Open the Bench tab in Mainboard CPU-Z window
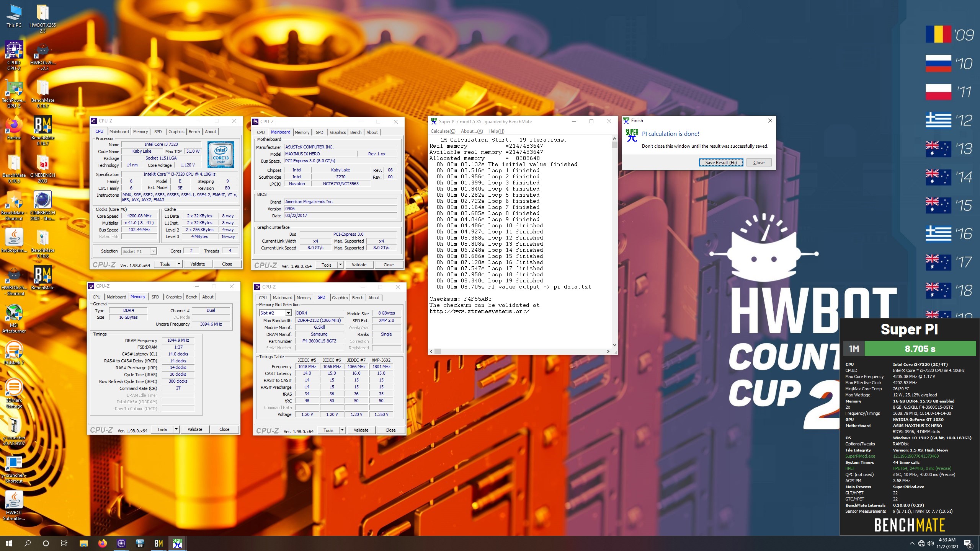Viewport: 980px width, 551px height. coord(356,132)
